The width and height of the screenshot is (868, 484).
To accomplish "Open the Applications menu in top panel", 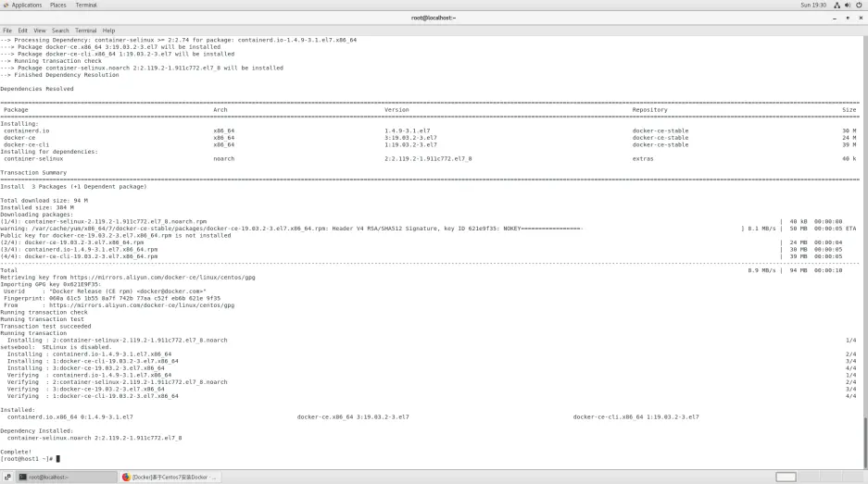I will point(24,6).
